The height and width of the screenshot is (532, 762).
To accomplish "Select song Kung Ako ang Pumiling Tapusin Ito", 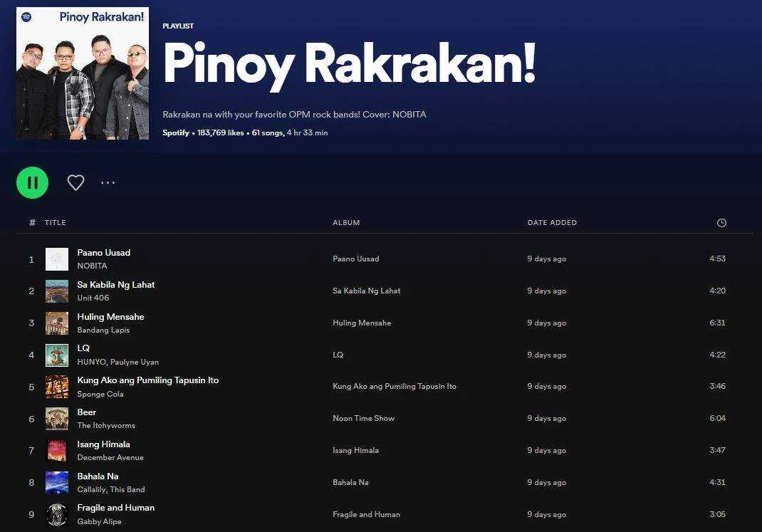I will [x=148, y=380].
